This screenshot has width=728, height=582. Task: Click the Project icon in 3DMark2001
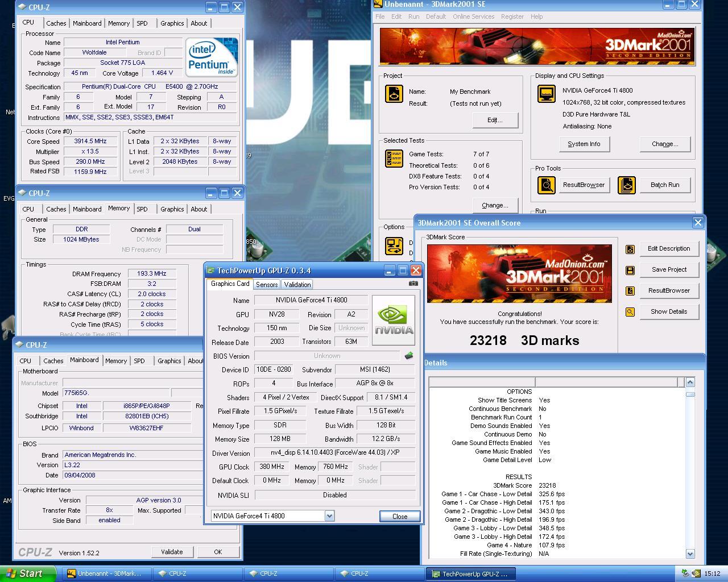coord(394,94)
